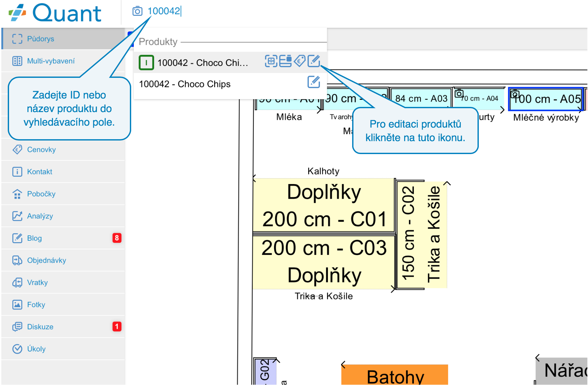Click the Kalhoty label above the fixtures
This screenshot has width=588, height=385.
coord(323,171)
